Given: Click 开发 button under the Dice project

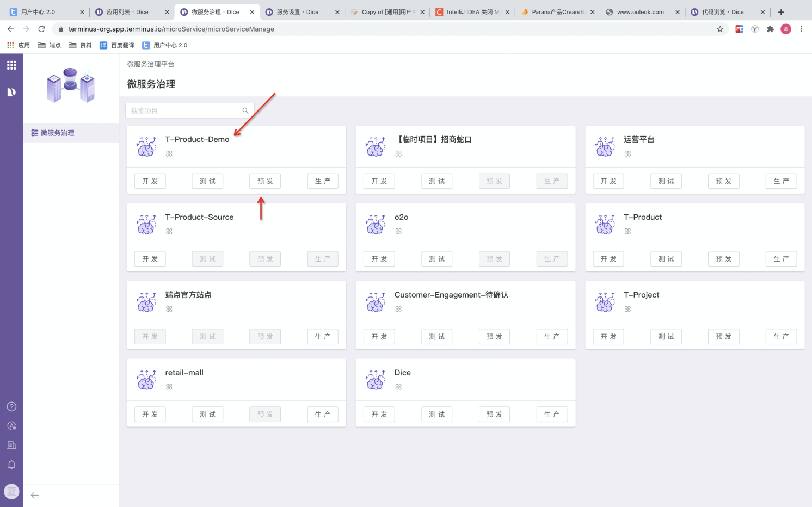Looking at the screenshot, I should tap(379, 415).
